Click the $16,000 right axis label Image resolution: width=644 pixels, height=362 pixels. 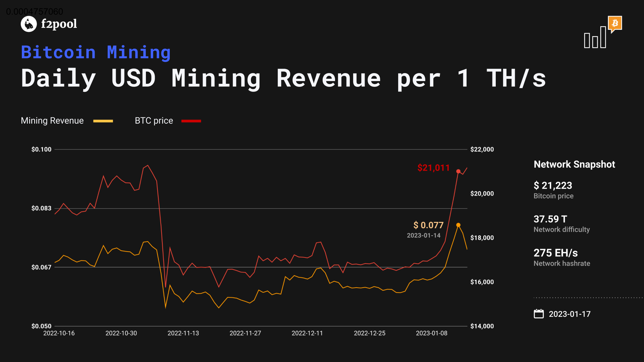[482, 282]
